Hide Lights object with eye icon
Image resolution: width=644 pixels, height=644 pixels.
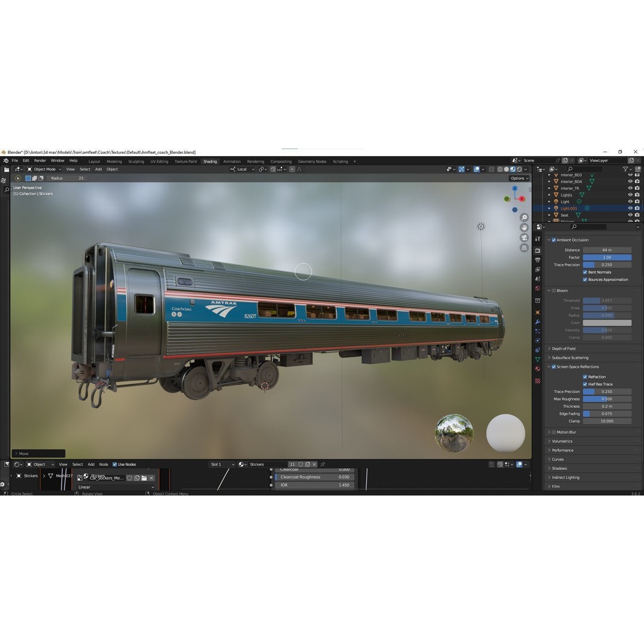(x=630, y=194)
